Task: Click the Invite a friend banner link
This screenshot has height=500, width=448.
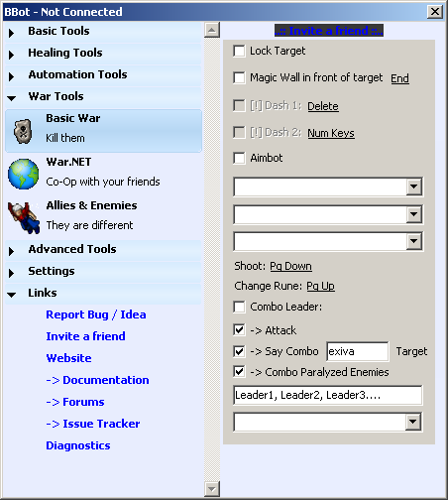Action: [x=329, y=31]
